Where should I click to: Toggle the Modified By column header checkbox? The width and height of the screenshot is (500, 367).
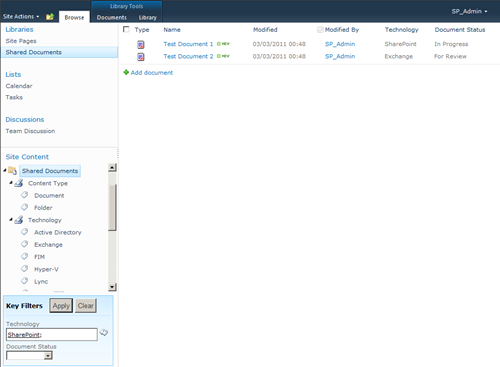pyautogui.click(x=320, y=30)
